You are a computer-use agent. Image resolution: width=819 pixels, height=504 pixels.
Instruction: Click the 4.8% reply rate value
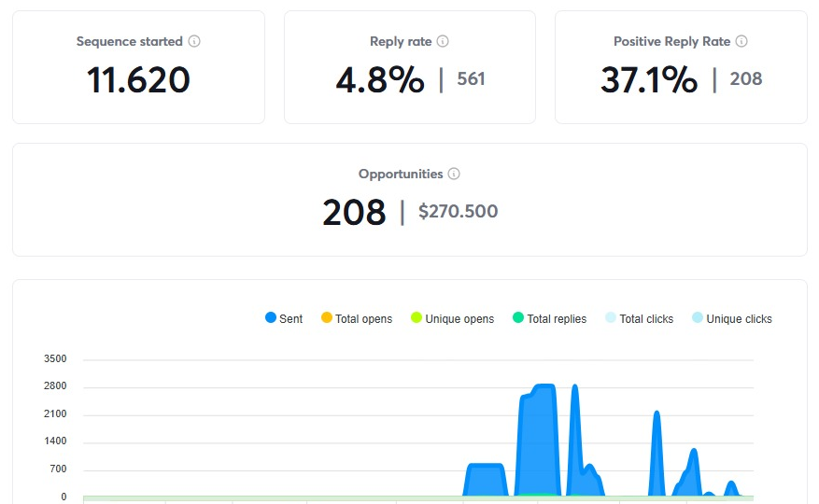click(380, 80)
